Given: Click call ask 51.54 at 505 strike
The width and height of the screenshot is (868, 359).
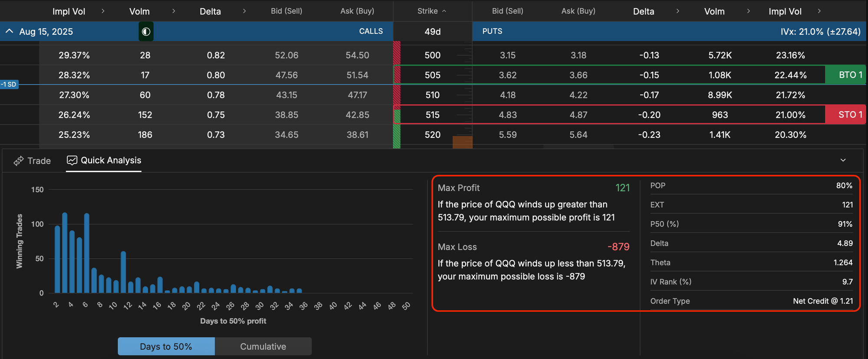Looking at the screenshot, I should pyautogui.click(x=358, y=75).
